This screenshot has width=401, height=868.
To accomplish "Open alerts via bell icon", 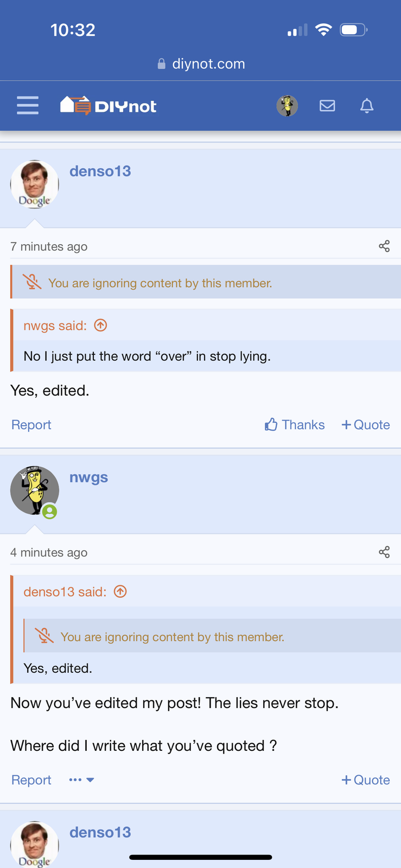I will coord(366,106).
